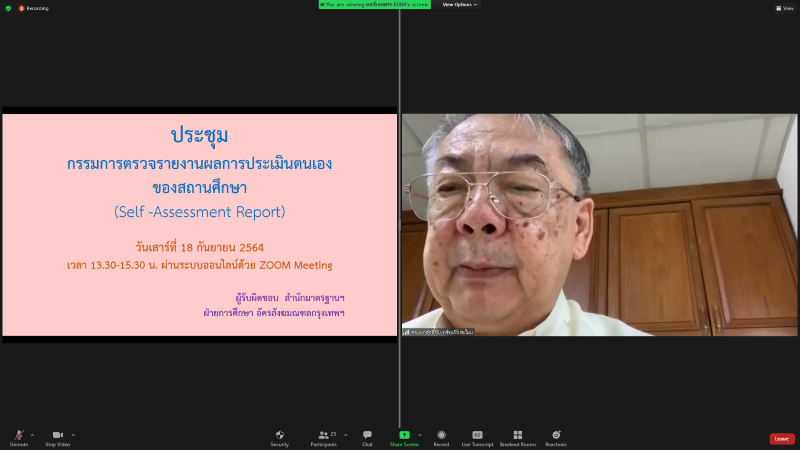Select the speaker video thumbnail
The width and height of the screenshot is (800, 450).
(599, 224)
